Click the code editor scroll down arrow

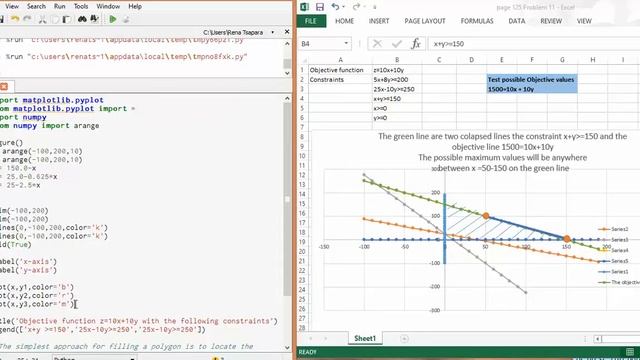[287, 348]
